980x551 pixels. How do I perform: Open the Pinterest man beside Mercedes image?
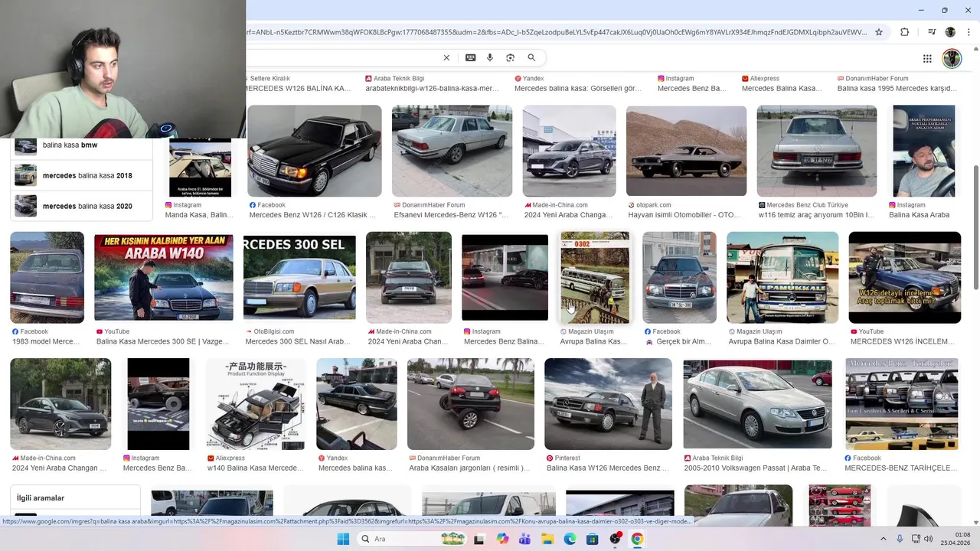coord(608,403)
